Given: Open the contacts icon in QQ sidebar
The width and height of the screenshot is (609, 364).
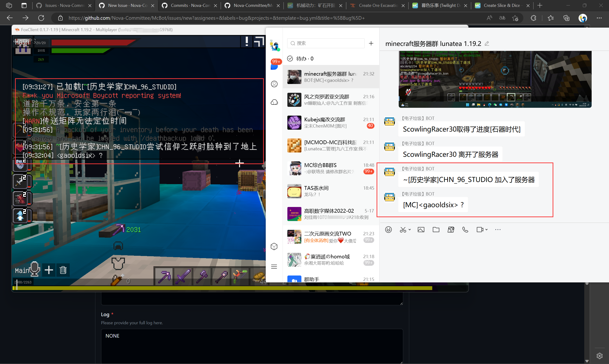Looking at the screenshot, I should [274, 84].
